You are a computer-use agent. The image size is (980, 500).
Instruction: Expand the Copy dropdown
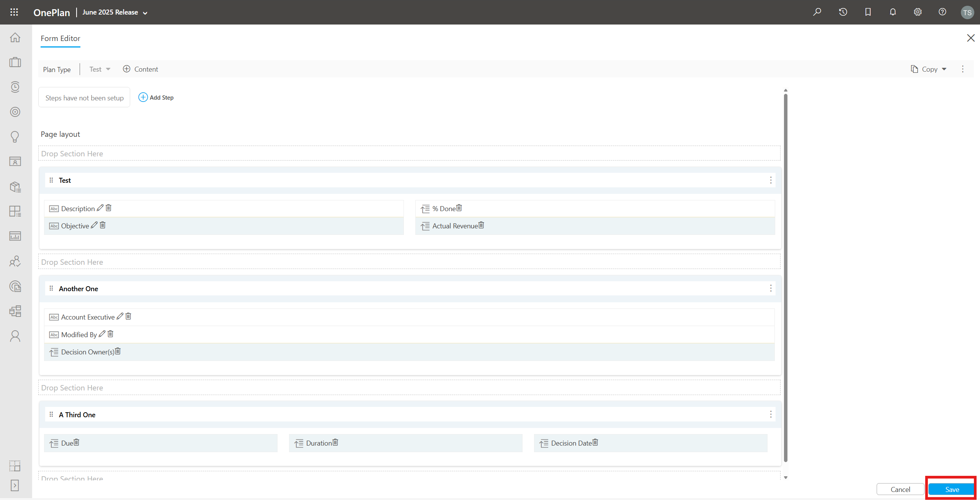pyautogui.click(x=929, y=69)
